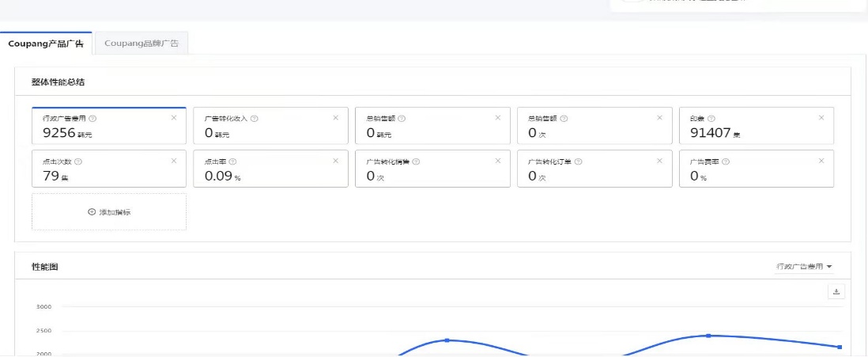868x357 pixels.
Task: Open the 行政广告费用 chart metric dropdown
Action: pyautogui.click(x=804, y=267)
